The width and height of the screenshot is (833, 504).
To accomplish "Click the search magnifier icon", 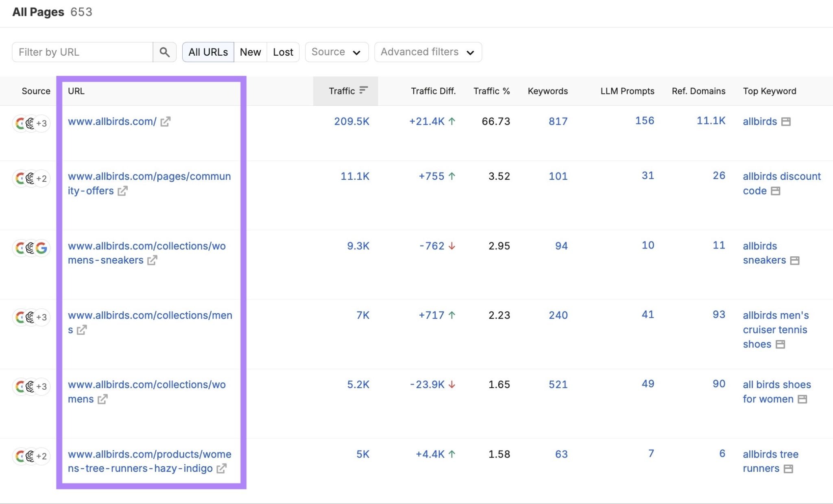I will coord(164,52).
